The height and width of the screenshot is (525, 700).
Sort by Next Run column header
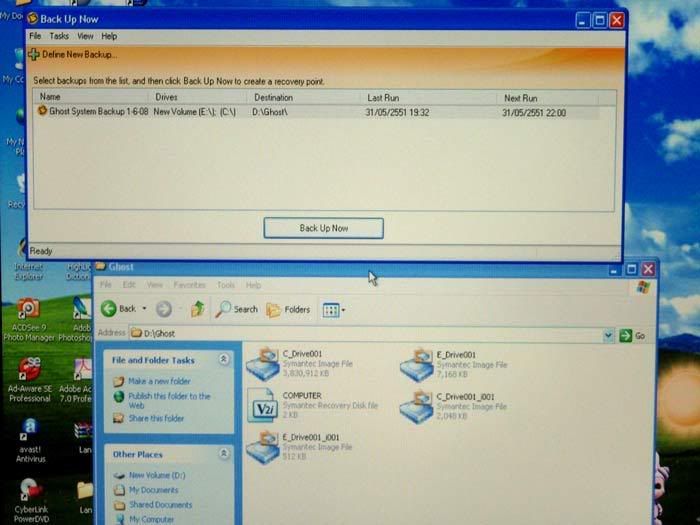(548, 98)
